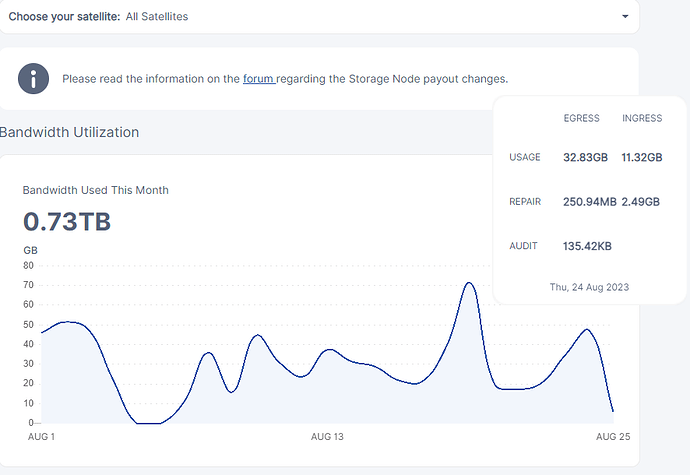Select the AUDIT row label
Viewport: 690px width, 475px height.
point(523,245)
